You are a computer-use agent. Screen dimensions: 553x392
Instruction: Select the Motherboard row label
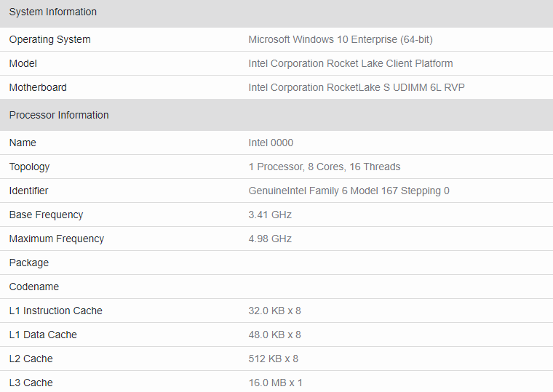point(38,87)
